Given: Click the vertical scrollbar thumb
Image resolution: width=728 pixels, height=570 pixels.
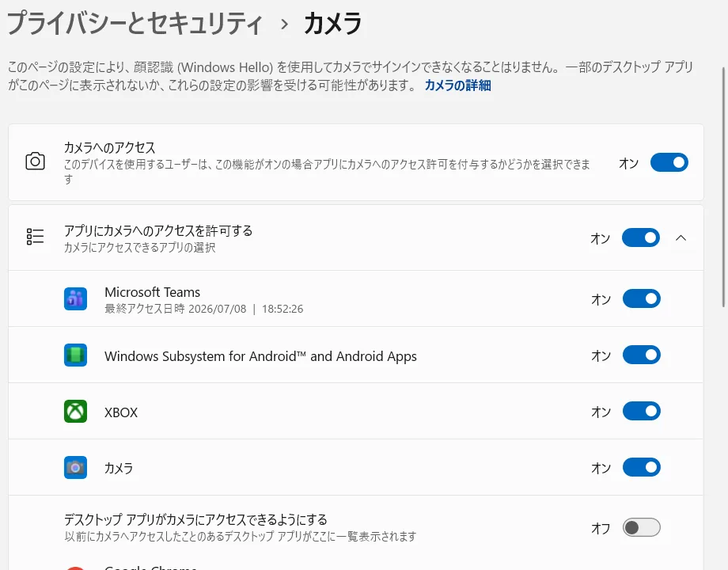Looking at the screenshot, I should (x=723, y=187).
